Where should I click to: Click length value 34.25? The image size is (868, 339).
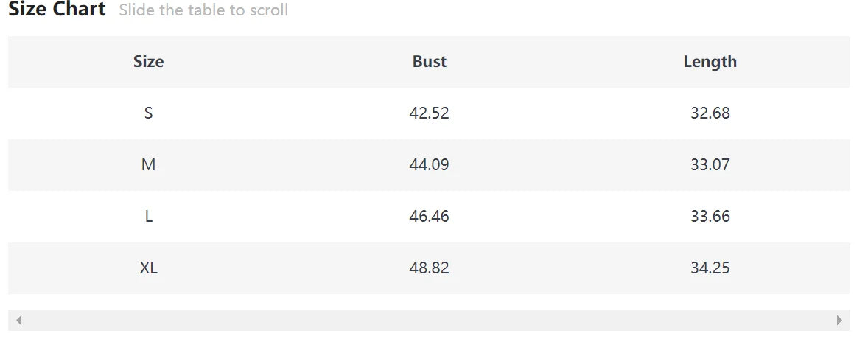point(710,268)
